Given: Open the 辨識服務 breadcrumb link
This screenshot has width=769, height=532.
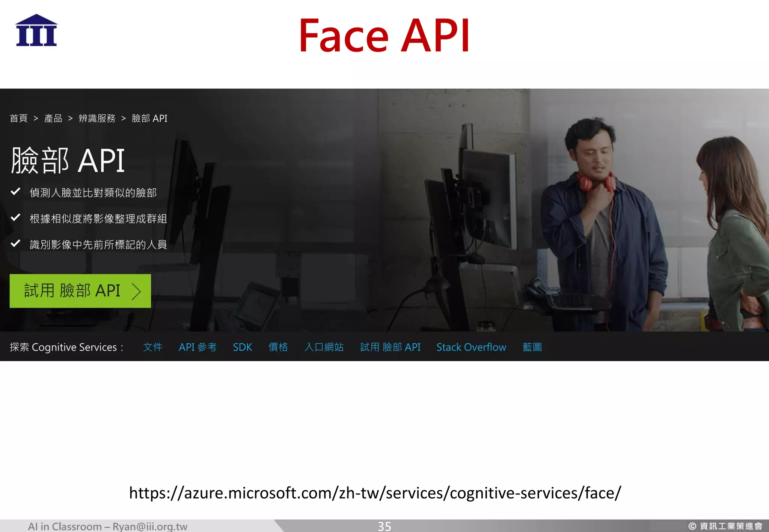Looking at the screenshot, I should (x=97, y=119).
